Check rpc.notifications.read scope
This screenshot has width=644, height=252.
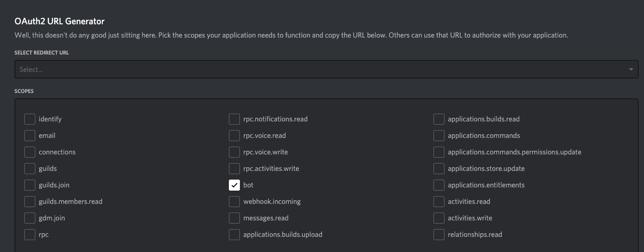(x=234, y=119)
